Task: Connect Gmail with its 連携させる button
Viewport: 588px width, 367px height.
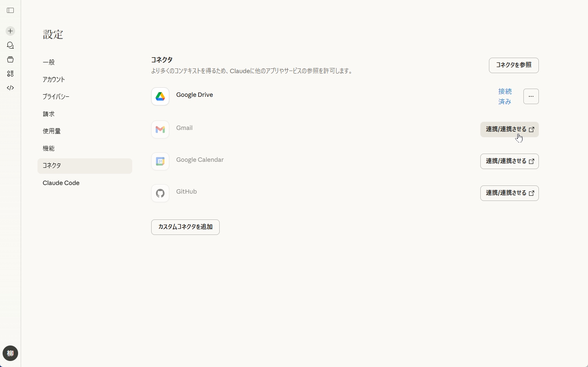Action: [x=509, y=129]
